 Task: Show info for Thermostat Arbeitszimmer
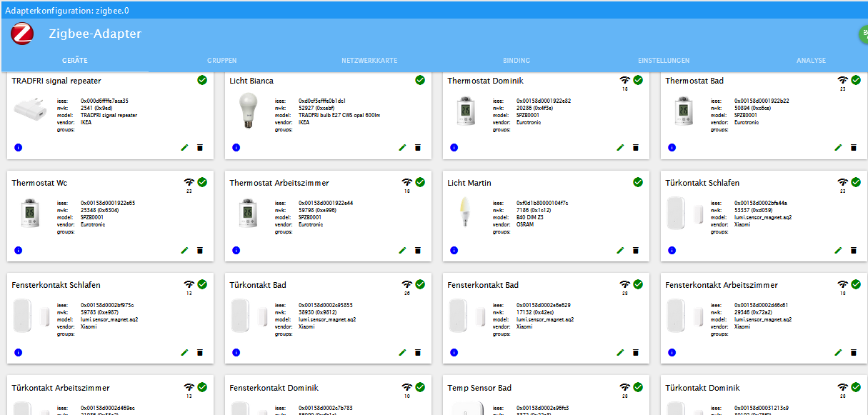point(236,250)
